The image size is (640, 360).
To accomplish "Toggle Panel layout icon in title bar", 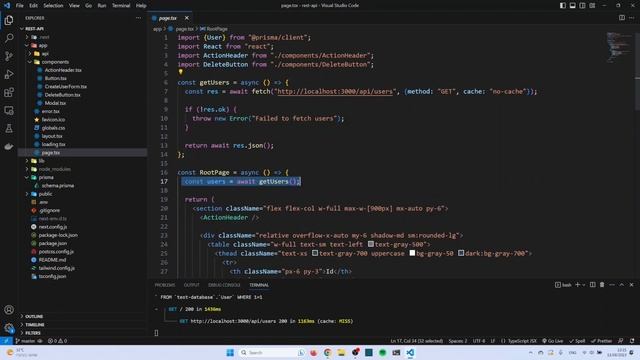I will coord(573,5).
